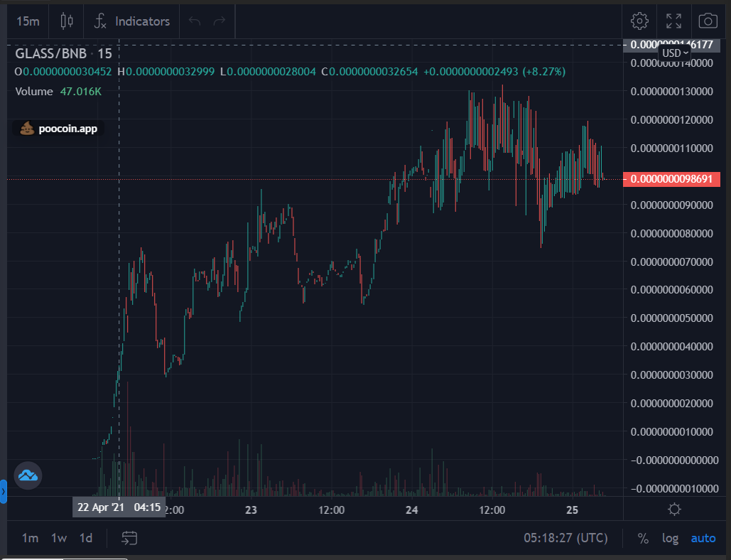Screen dimensions: 731x560
Task: Toggle auto scale mode
Action: (x=703, y=539)
